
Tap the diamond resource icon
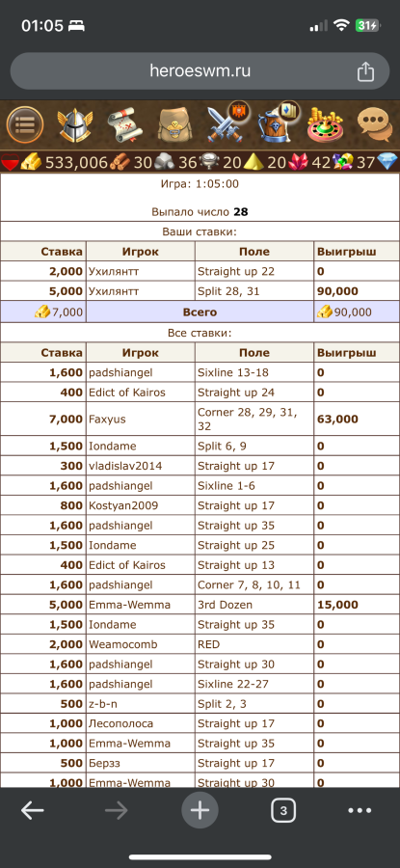pos(387,162)
